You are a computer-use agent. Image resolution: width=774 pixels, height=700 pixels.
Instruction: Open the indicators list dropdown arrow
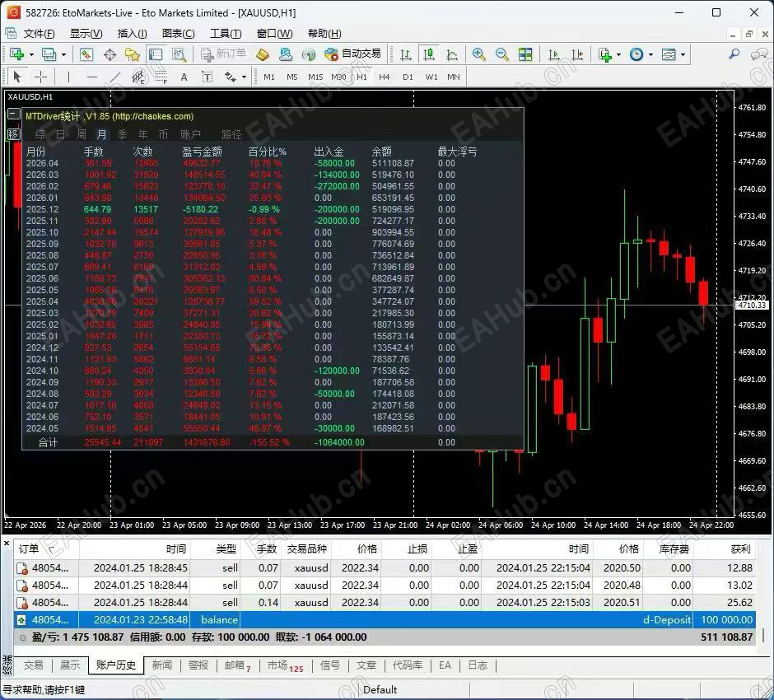click(618, 55)
